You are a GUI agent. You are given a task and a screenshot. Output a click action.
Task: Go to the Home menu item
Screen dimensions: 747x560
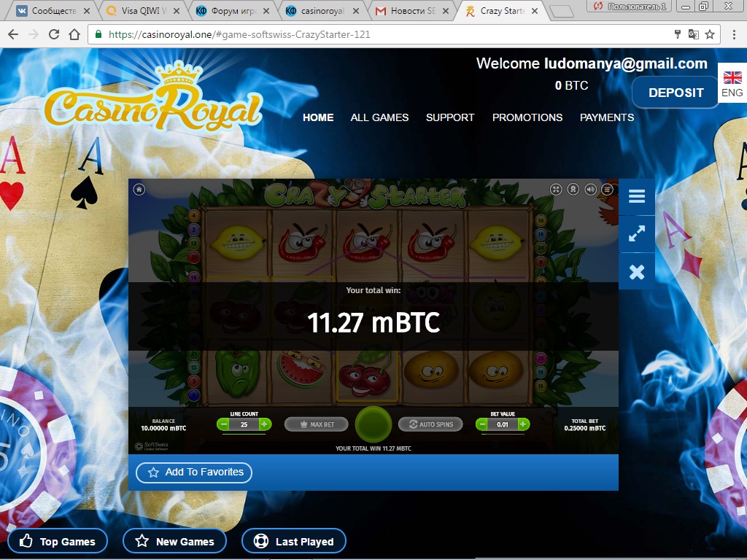click(318, 117)
